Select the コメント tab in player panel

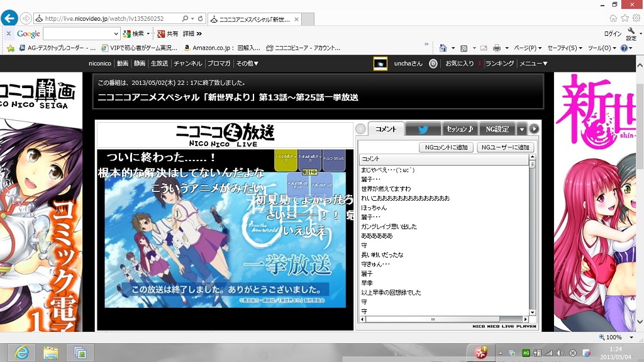tap(386, 129)
